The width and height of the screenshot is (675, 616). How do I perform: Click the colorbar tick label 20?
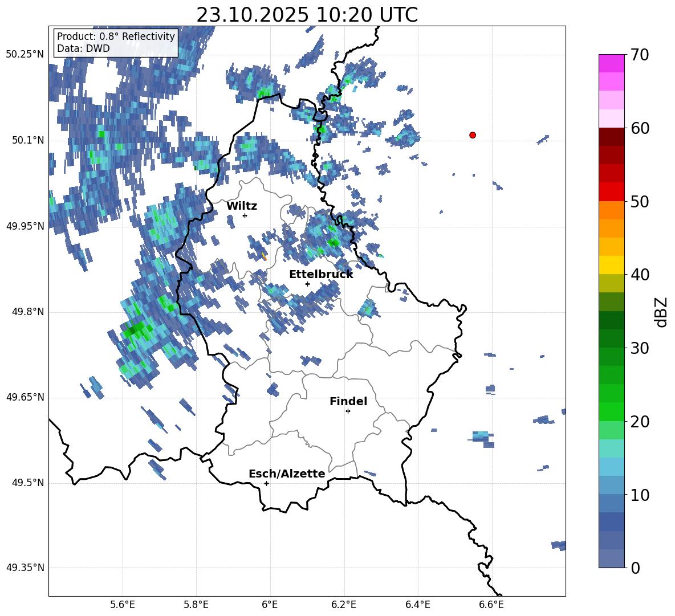(x=640, y=422)
